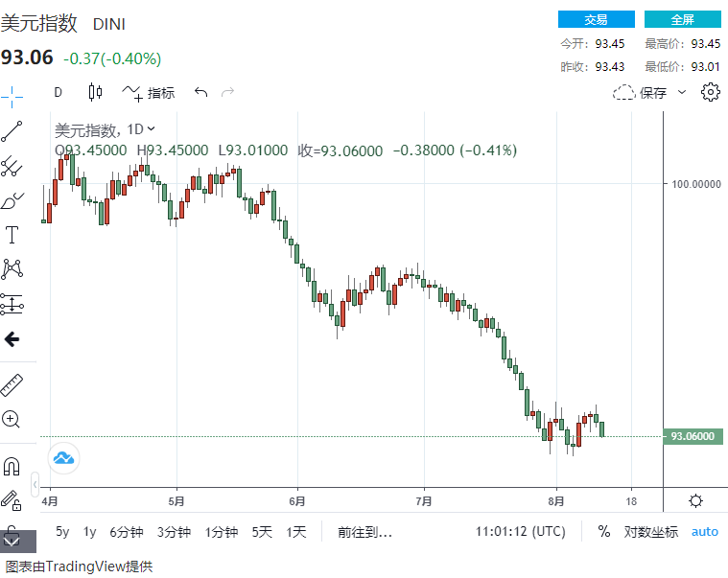Click the zoom in magnifier tool
This screenshot has height=578, width=728.
12,419
